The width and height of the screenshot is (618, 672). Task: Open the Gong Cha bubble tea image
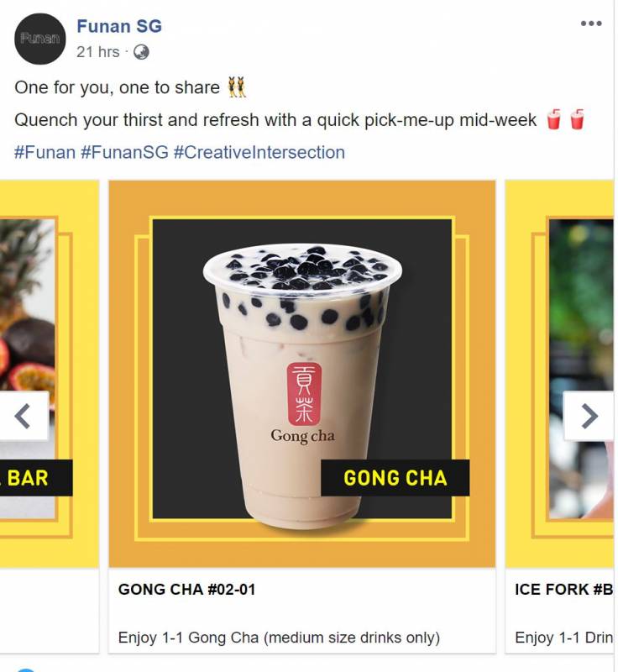(302, 374)
